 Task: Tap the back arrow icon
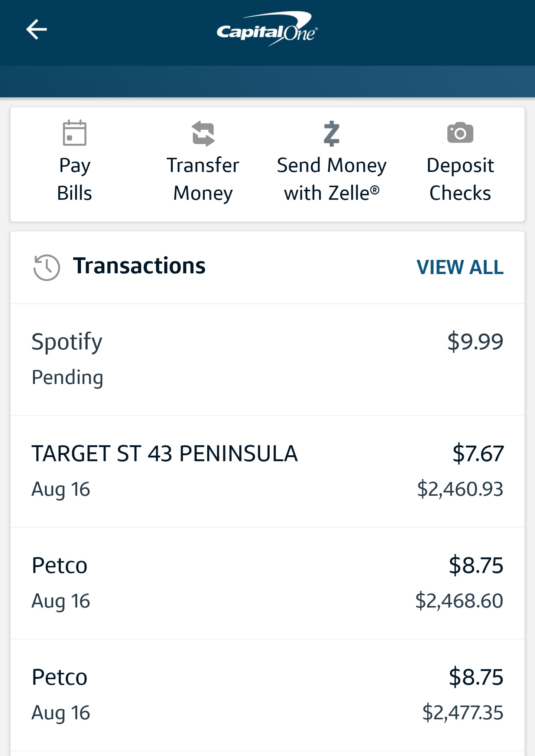tap(36, 30)
